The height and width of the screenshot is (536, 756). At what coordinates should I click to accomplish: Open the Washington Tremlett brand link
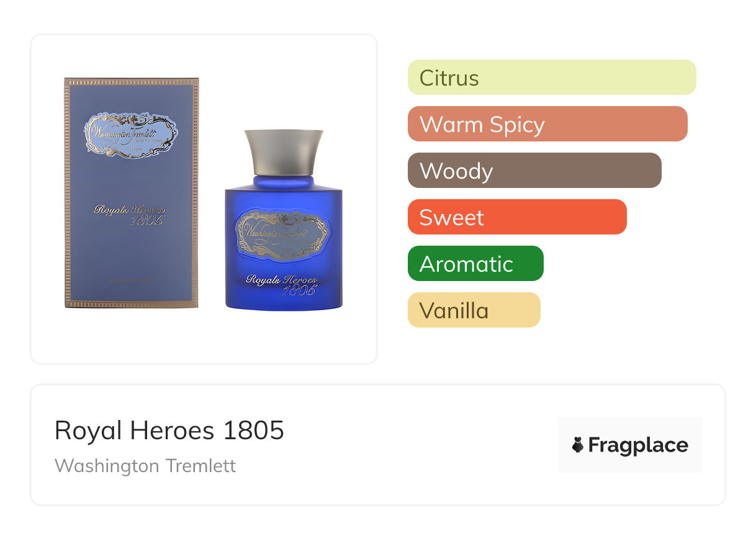[x=145, y=465]
